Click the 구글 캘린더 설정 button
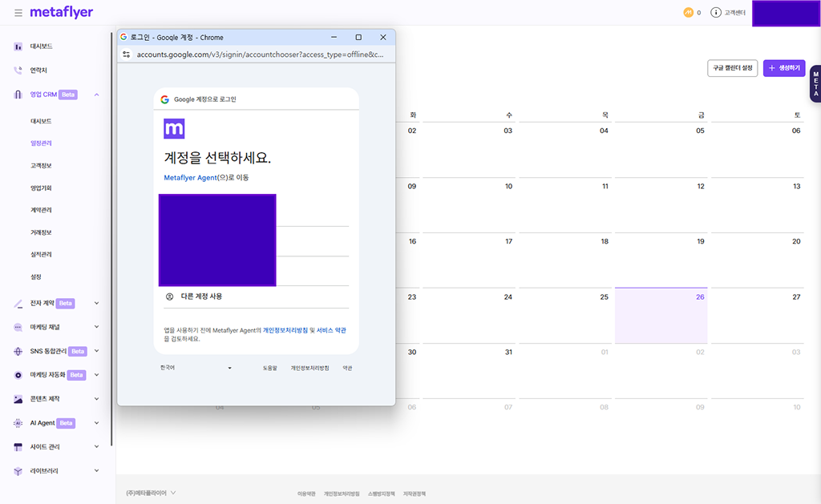821x504 pixels. [x=732, y=69]
